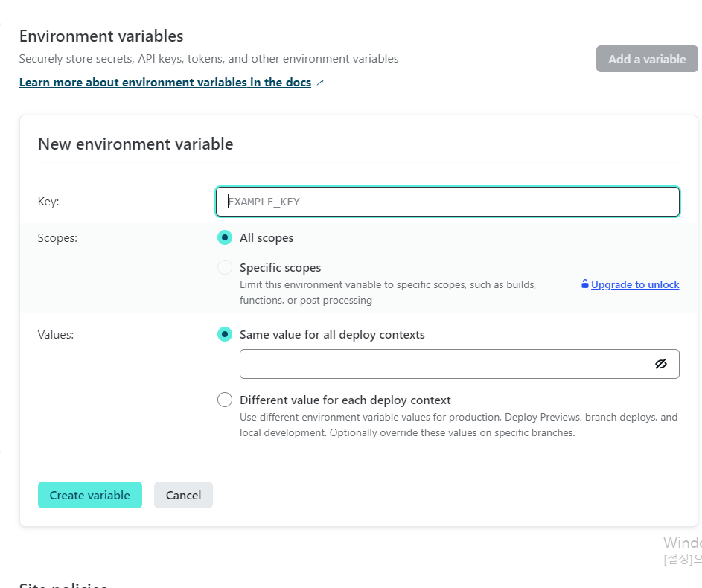The height and width of the screenshot is (588, 702).
Task: Open the environment variables docs link
Action: (x=165, y=83)
